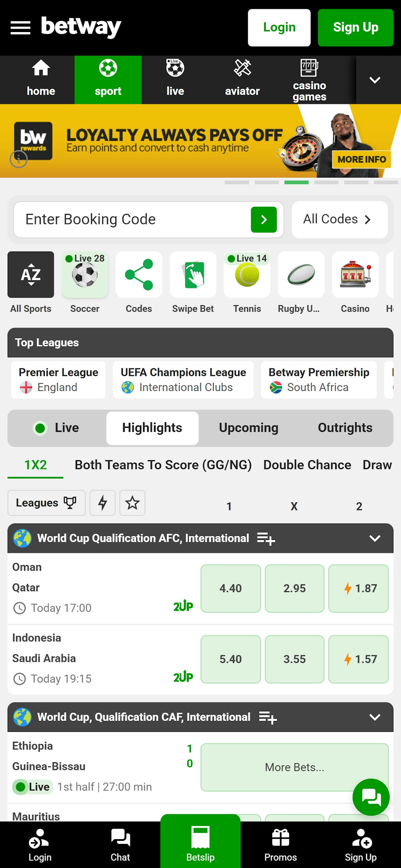Expand the All Codes dropdown

coord(340,219)
